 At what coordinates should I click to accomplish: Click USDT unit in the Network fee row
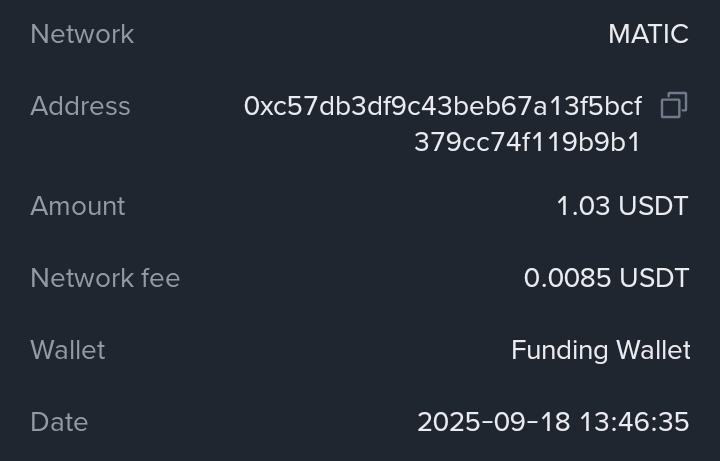point(654,278)
